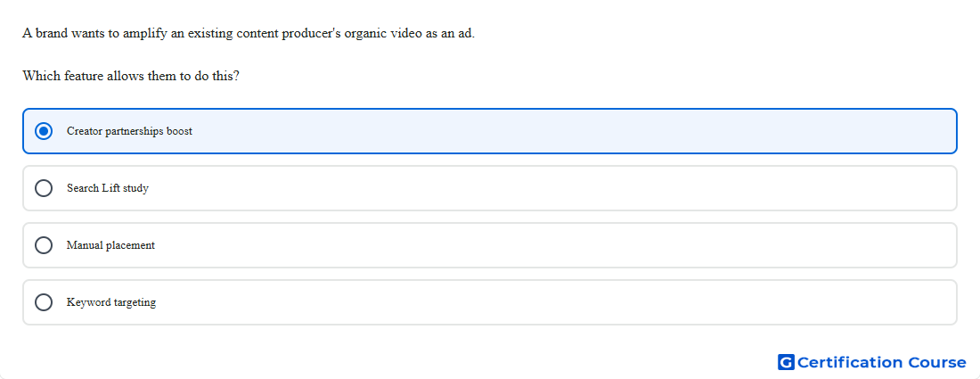Choose the Search Lift study radio circle
Viewport: 980px width, 379px height.
pyautogui.click(x=44, y=188)
